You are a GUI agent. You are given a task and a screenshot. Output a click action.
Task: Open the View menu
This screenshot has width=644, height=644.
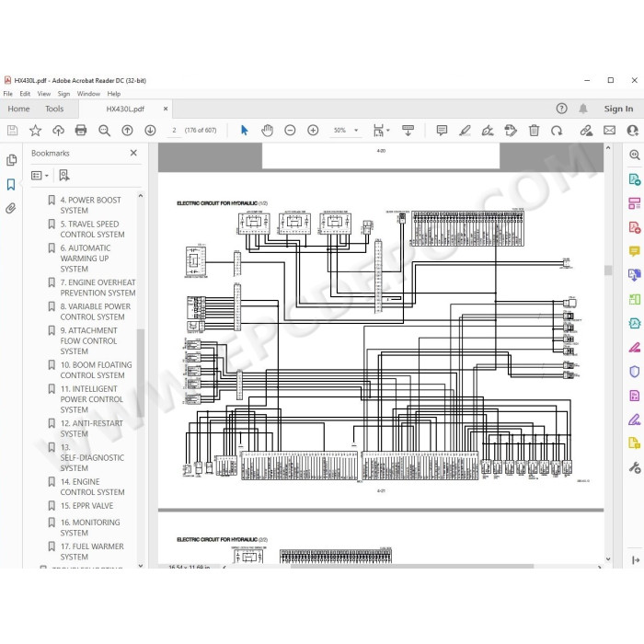click(x=44, y=94)
